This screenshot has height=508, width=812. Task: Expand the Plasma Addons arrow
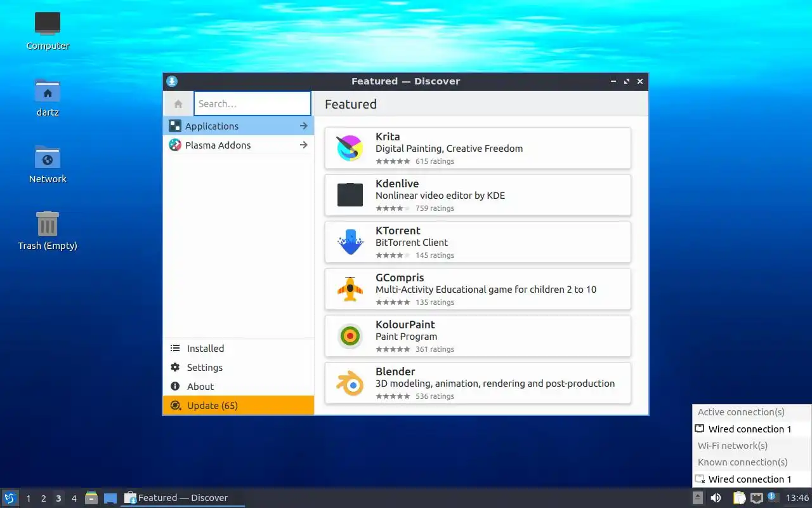304,145
